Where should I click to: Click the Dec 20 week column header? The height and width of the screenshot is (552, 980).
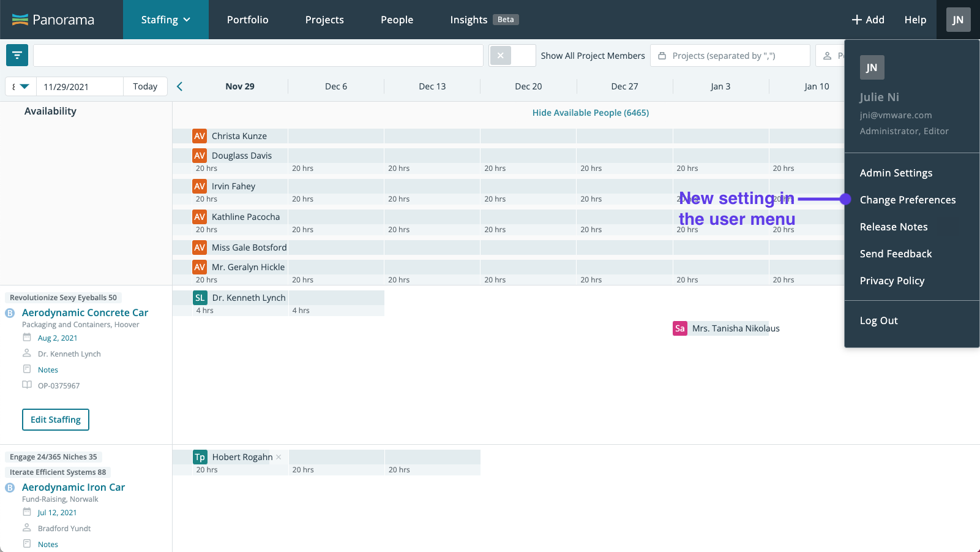coord(528,86)
